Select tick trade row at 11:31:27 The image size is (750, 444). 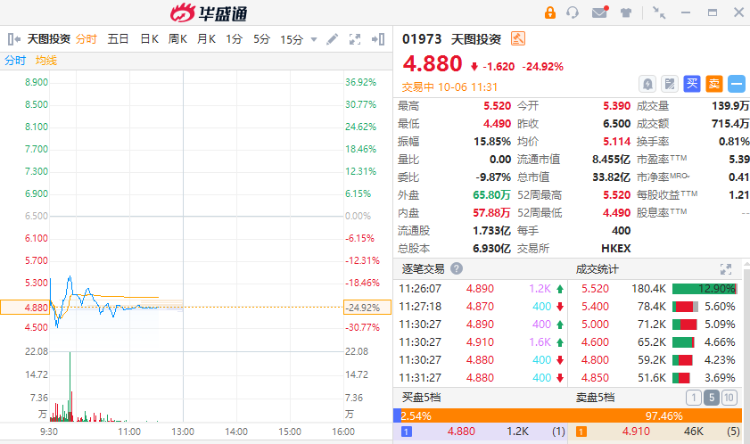pyautogui.click(x=482, y=377)
